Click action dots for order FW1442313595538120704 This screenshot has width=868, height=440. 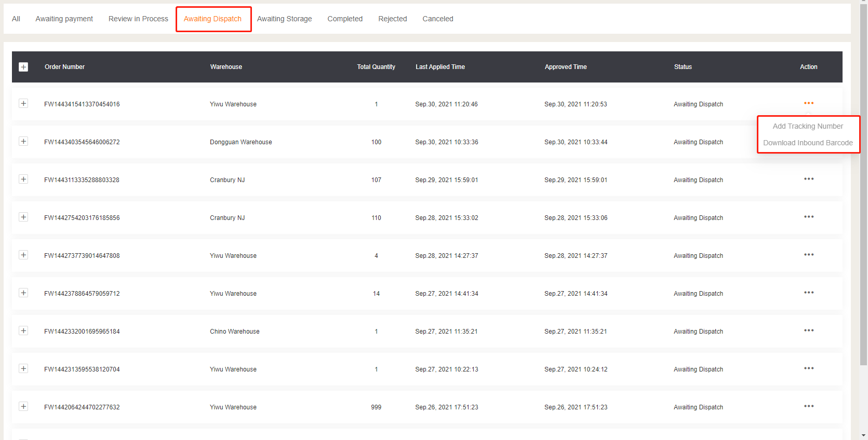point(808,368)
